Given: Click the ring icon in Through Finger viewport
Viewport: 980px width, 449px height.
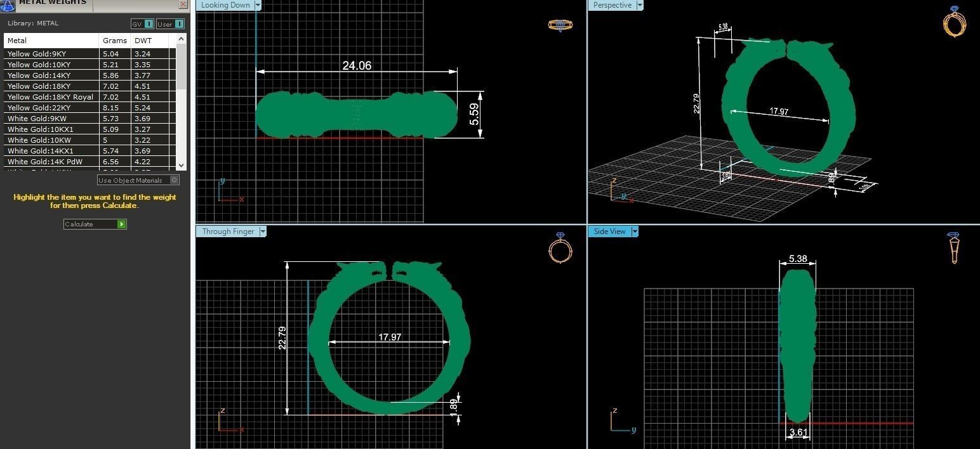Looking at the screenshot, I should 560,247.
